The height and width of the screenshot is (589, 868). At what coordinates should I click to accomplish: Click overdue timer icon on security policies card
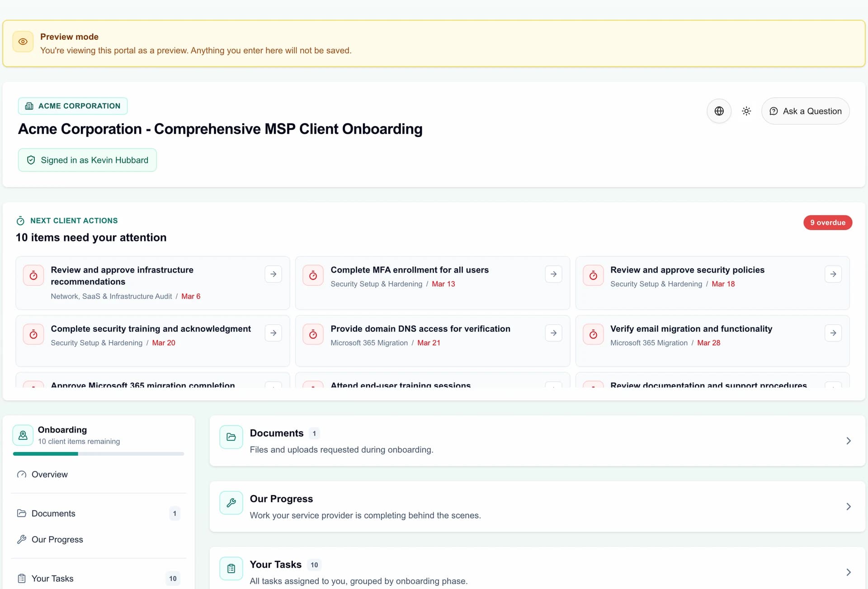[593, 276]
